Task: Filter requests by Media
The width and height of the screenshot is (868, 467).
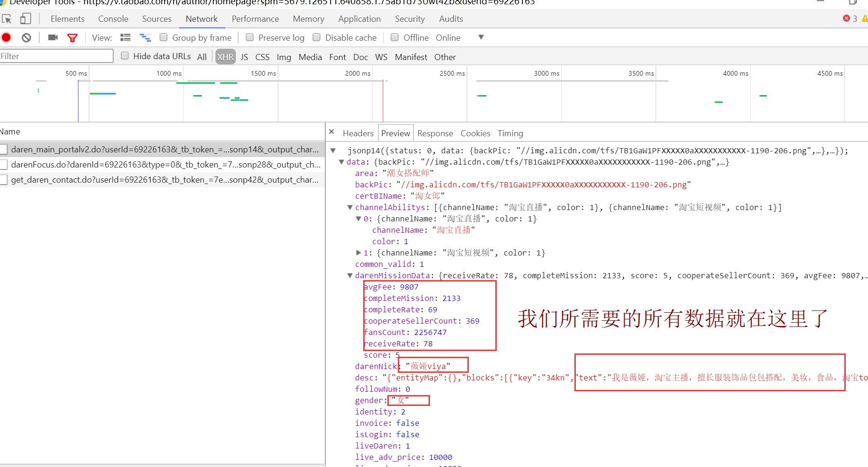Action: tap(310, 57)
